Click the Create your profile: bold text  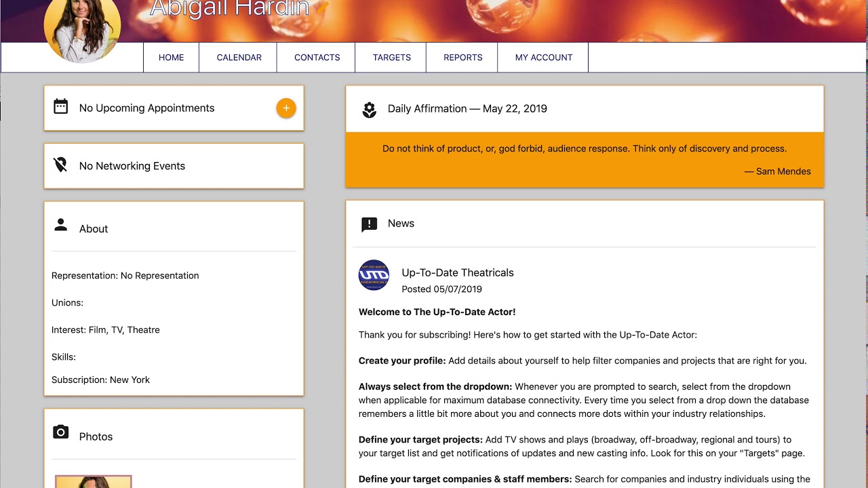point(402,361)
